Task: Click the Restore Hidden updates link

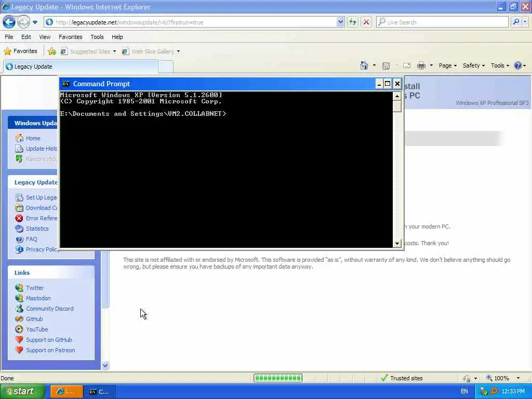Action: tap(42, 159)
